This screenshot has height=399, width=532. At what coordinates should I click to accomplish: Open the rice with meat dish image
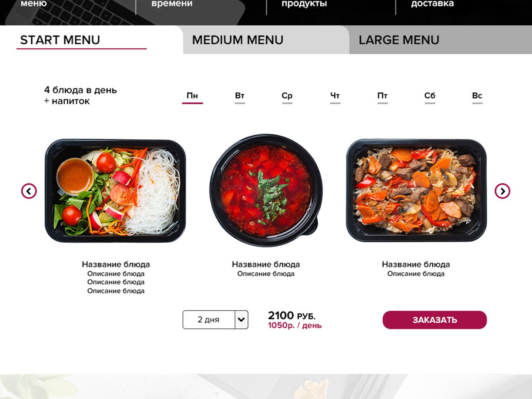[x=416, y=190]
